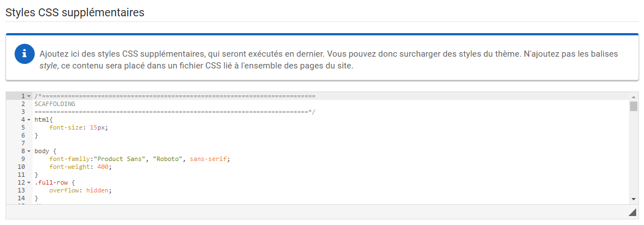Click the vertical scrollbar thumb
Image resolution: width=644 pixels, height=225 pixels.
click(x=633, y=106)
